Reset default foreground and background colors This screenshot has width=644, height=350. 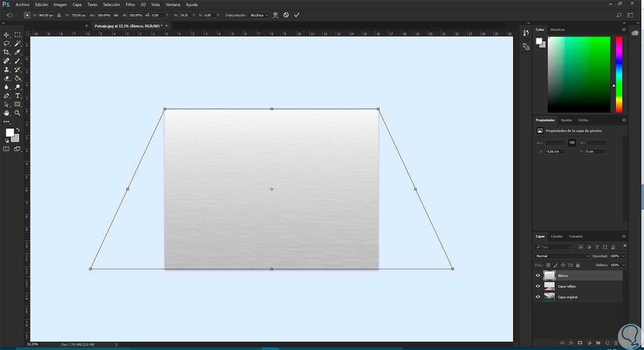pos(7,141)
